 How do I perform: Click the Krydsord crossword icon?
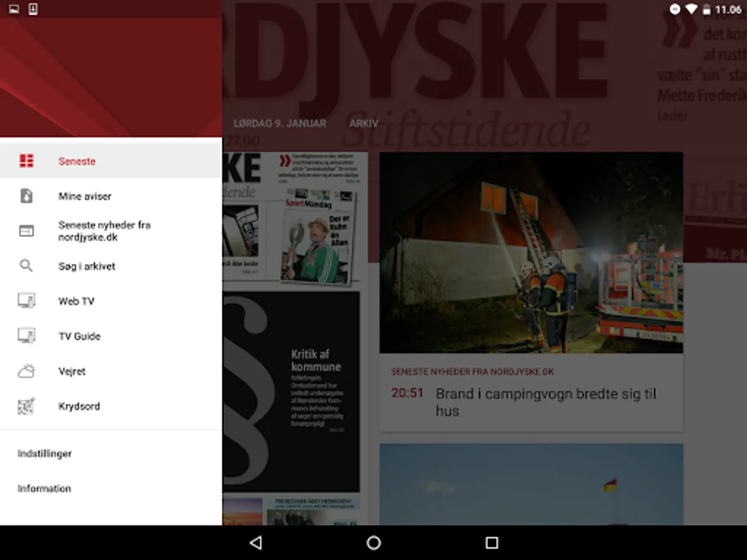coord(26,406)
